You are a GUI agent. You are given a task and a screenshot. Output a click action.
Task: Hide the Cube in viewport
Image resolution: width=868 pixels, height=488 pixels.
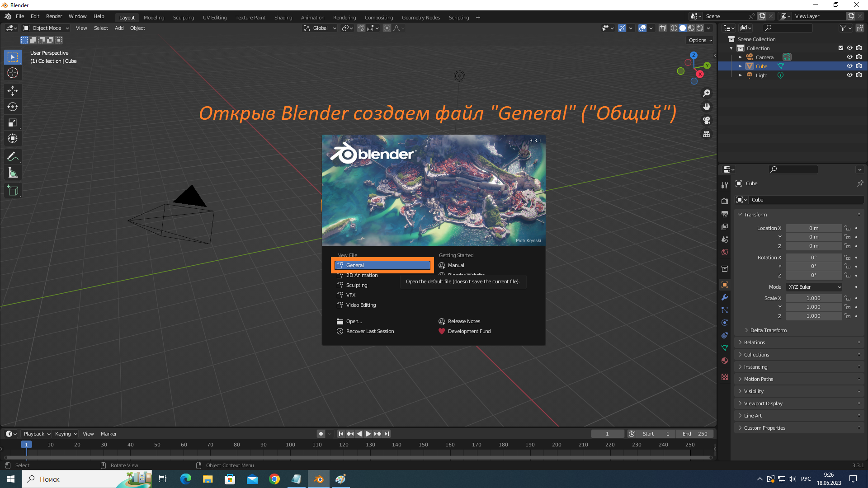849,66
